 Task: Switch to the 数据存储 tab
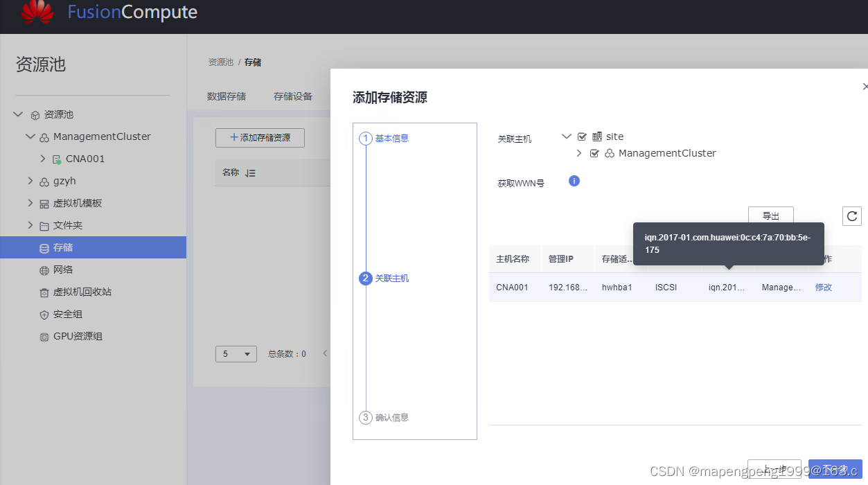227,96
